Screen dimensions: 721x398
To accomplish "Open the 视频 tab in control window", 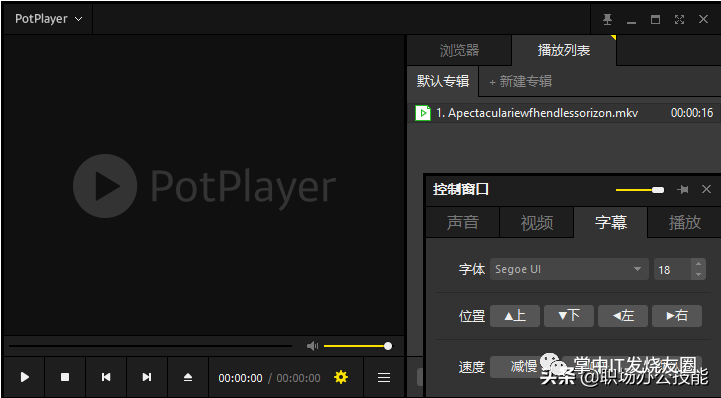I will point(537,222).
